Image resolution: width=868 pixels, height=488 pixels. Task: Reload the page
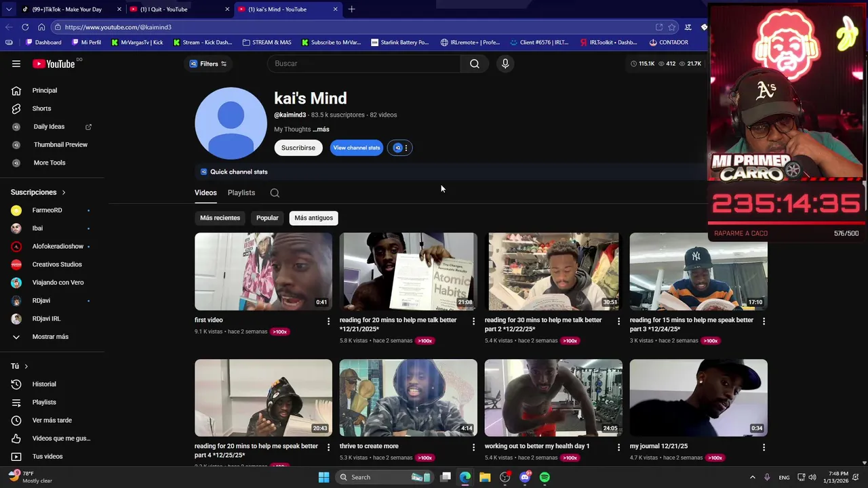click(25, 27)
